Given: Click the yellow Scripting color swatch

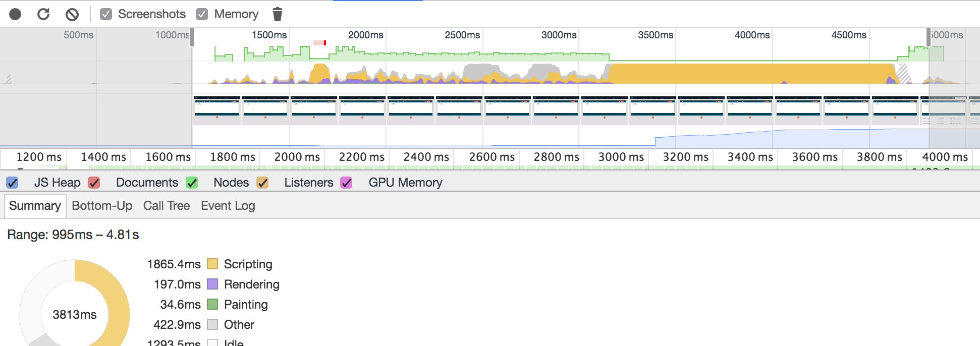Looking at the screenshot, I should pos(212,264).
